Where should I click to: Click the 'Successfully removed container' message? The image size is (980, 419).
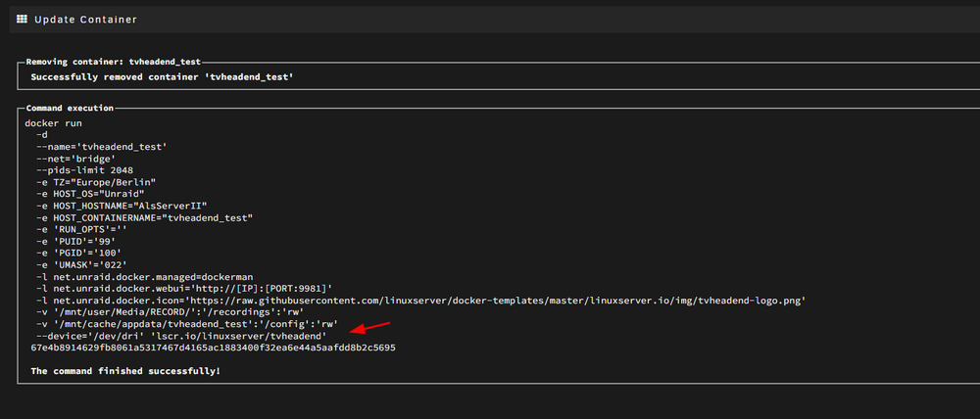click(x=162, y=77)
